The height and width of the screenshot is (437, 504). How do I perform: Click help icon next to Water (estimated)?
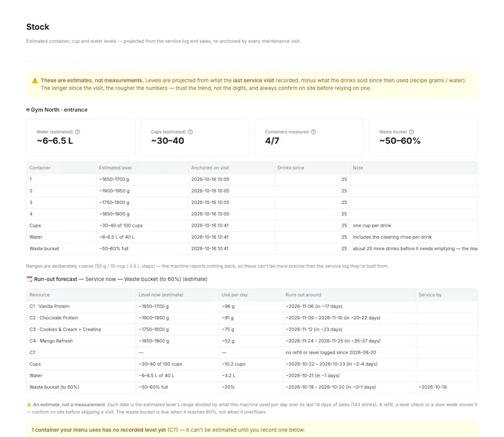point(77,132)
